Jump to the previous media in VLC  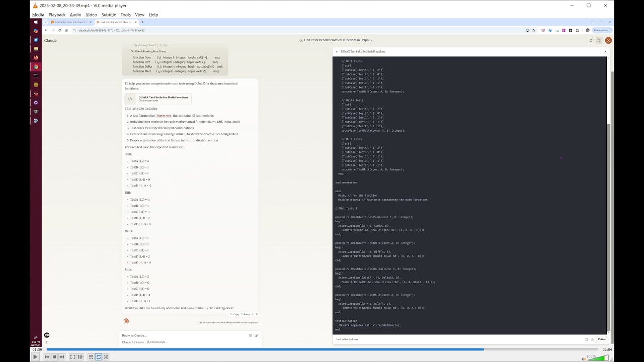click(47, 357)
